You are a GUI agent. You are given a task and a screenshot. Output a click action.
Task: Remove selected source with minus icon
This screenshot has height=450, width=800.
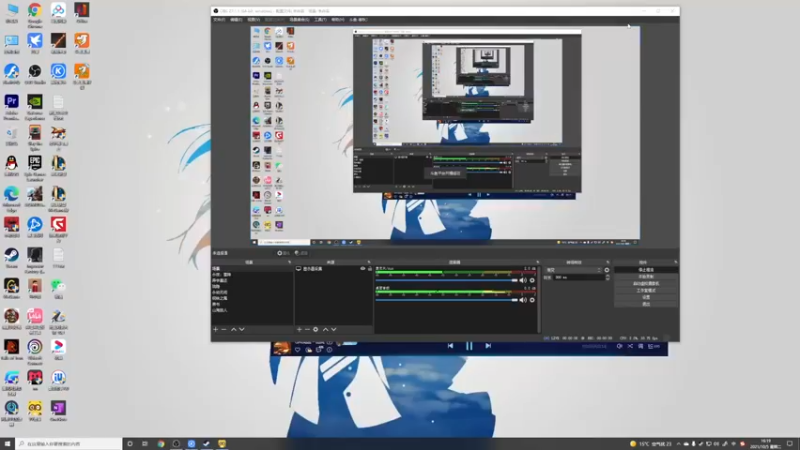tap(307, 330)
